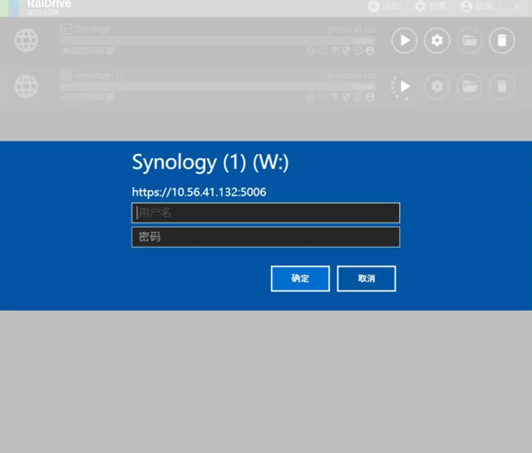Click the 添加 (Add) plus icon in RaiDrive header

(374, 6)
